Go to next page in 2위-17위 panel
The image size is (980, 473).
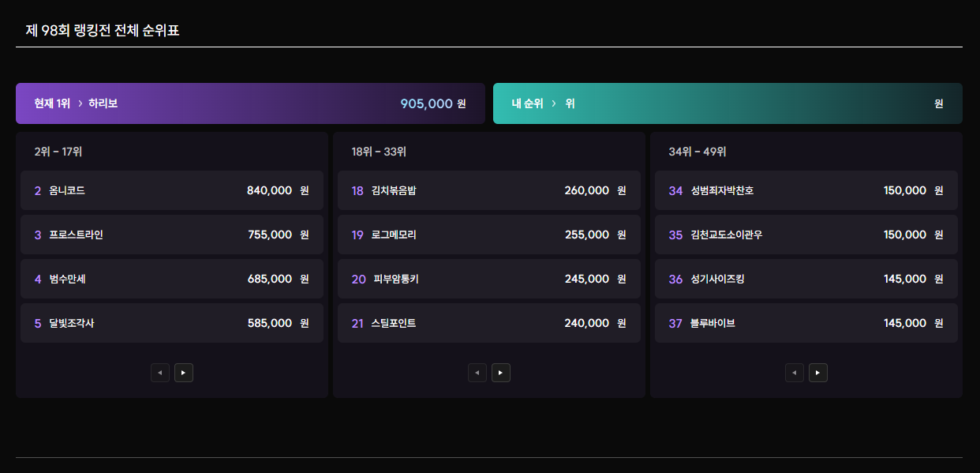pyautogui.click(x=184, y=373)
